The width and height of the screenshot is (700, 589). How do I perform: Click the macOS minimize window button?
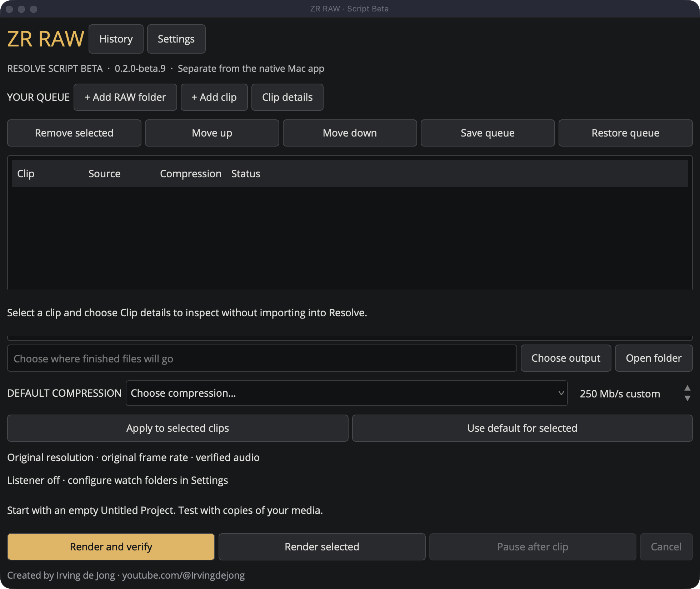(21, 9)
